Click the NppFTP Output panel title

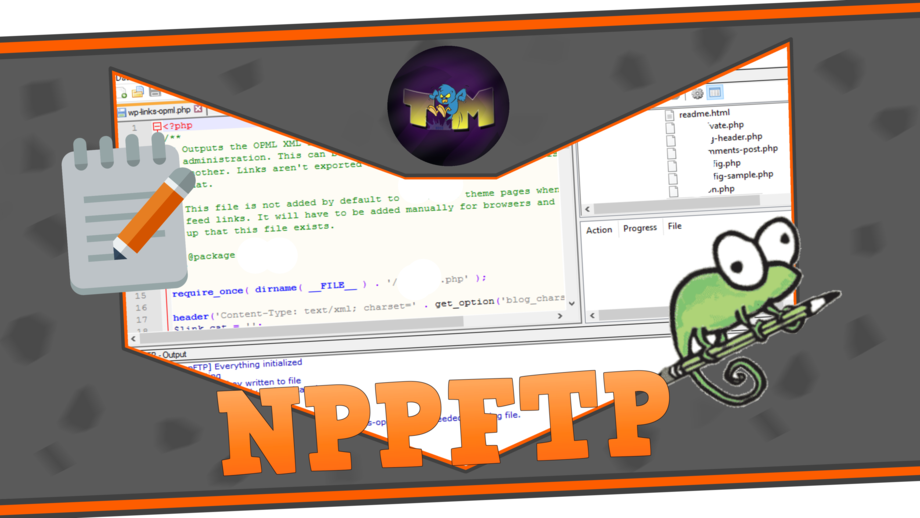(x=166, y=354)
